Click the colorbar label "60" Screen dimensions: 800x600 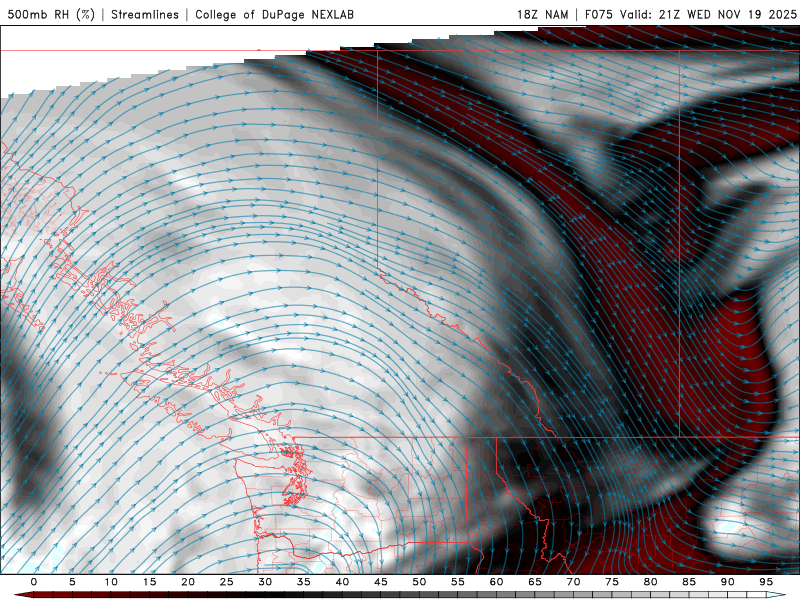tap(496, 582)
